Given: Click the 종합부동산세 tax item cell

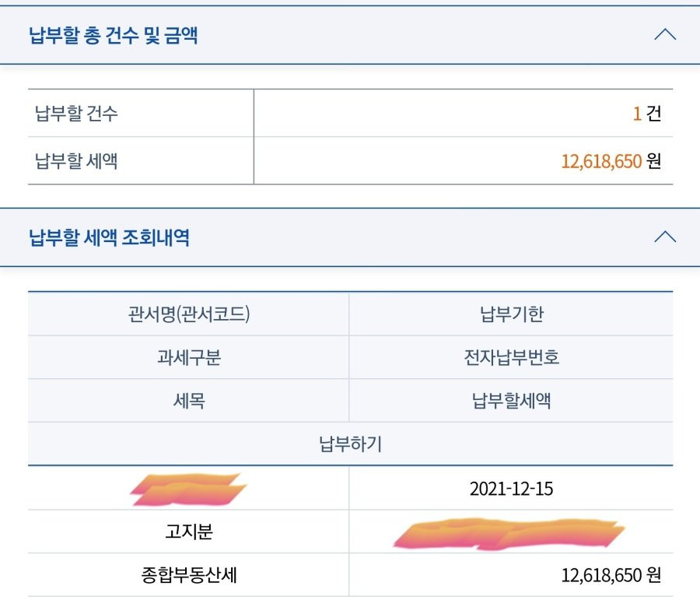Looking at the screenshot, I should tap(189, 576).
